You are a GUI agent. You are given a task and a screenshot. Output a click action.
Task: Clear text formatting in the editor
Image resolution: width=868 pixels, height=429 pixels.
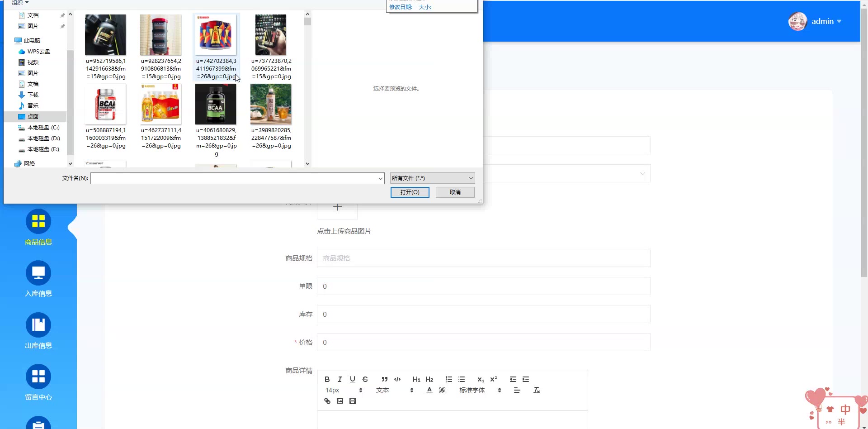point(537,390)
